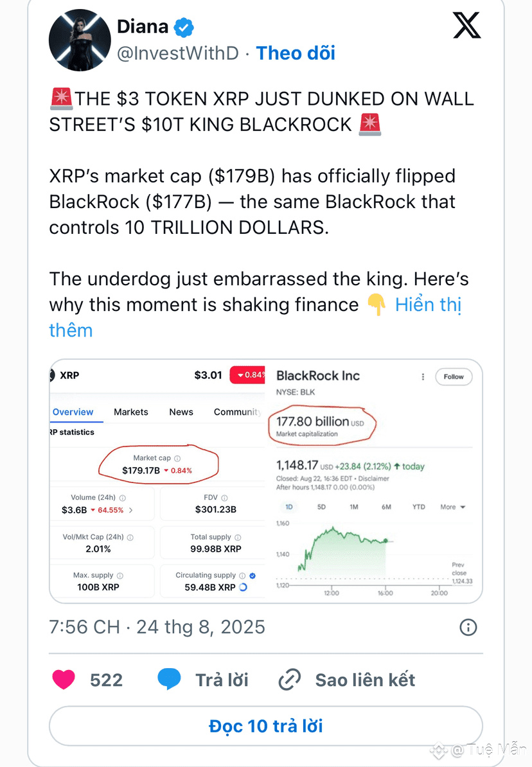Like the post with heart icon
The image size is (532, 767).
(64, 680)
